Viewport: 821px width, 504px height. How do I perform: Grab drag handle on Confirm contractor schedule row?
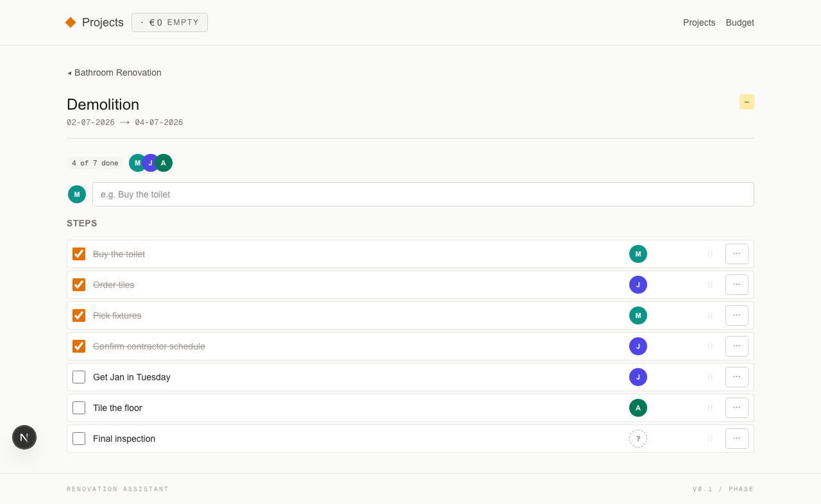click(710, 346)
